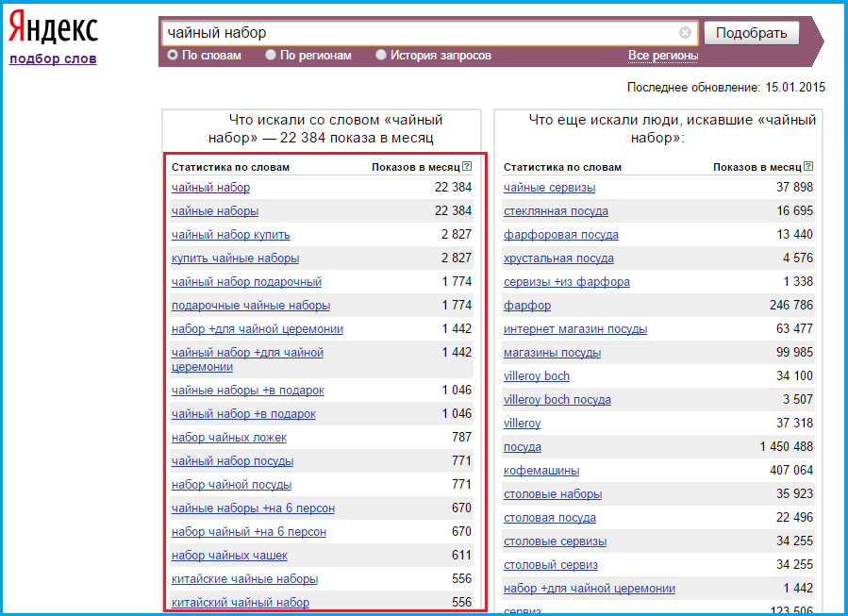This screenshot has height=616, width=848.
Task: Select the "По регионам" radio button
Action: (271, 56)
